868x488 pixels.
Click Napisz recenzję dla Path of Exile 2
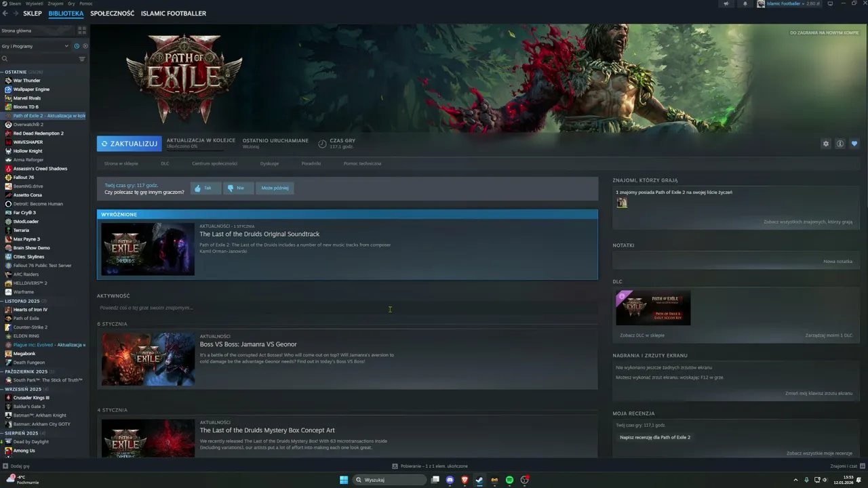click(655, 437)
